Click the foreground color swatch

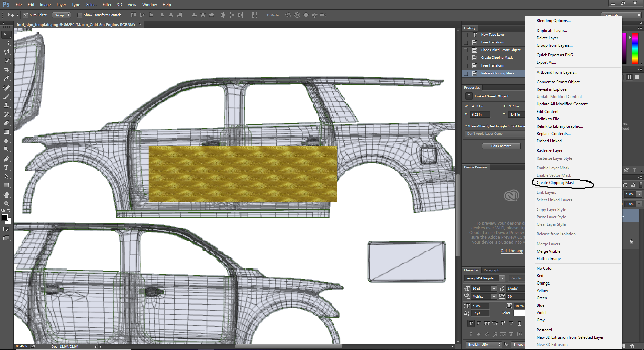click(5, 217)
